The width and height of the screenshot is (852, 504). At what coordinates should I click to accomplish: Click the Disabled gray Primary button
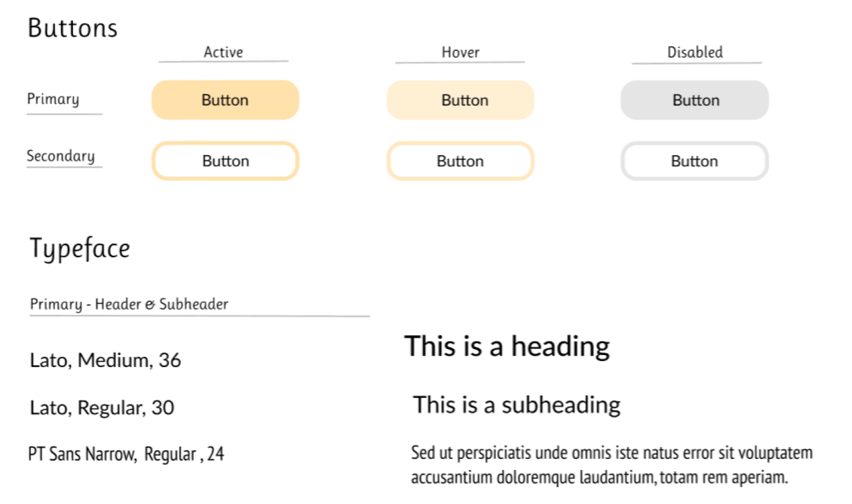tap(695, 100)
